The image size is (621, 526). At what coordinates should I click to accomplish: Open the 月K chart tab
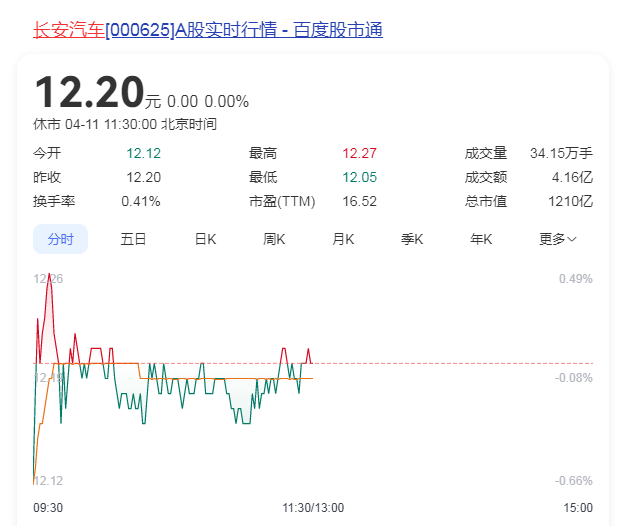pos(343,239)
